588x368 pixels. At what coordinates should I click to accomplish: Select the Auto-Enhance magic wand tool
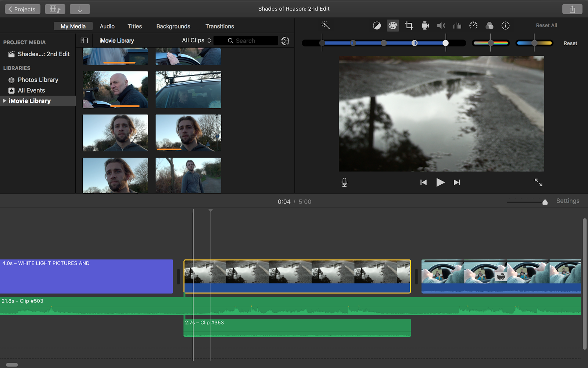[325, 25]
